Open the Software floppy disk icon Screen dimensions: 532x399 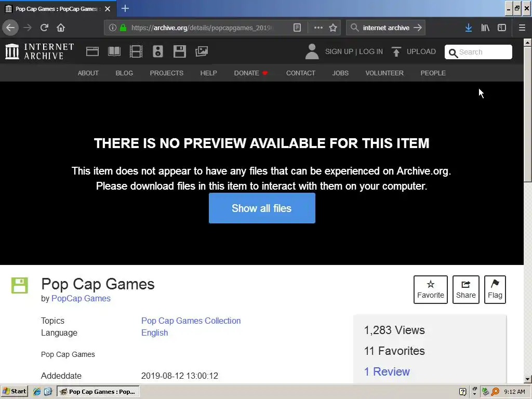point(179,51)
